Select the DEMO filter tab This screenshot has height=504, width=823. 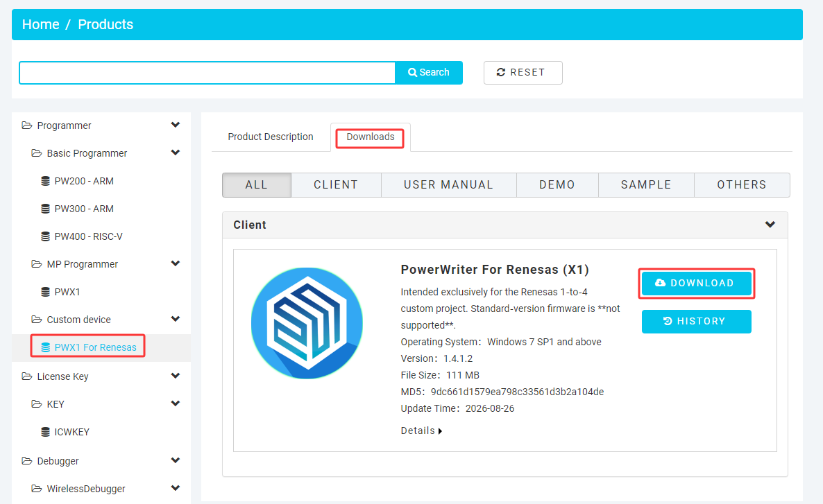pos(557,185)
